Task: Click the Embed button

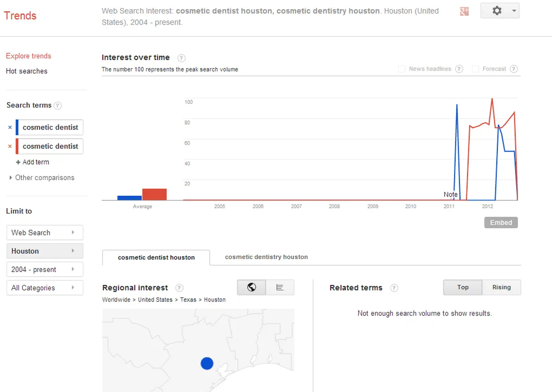Action: tap(501, 222)
